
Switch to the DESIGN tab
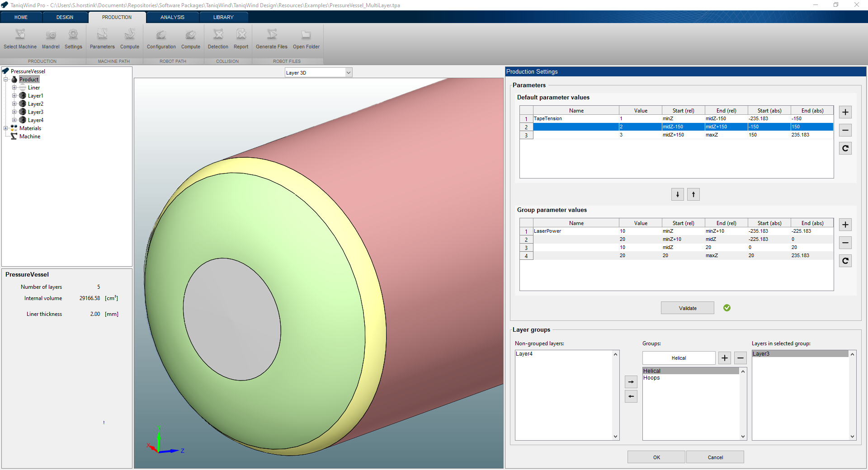click(65, 17)
